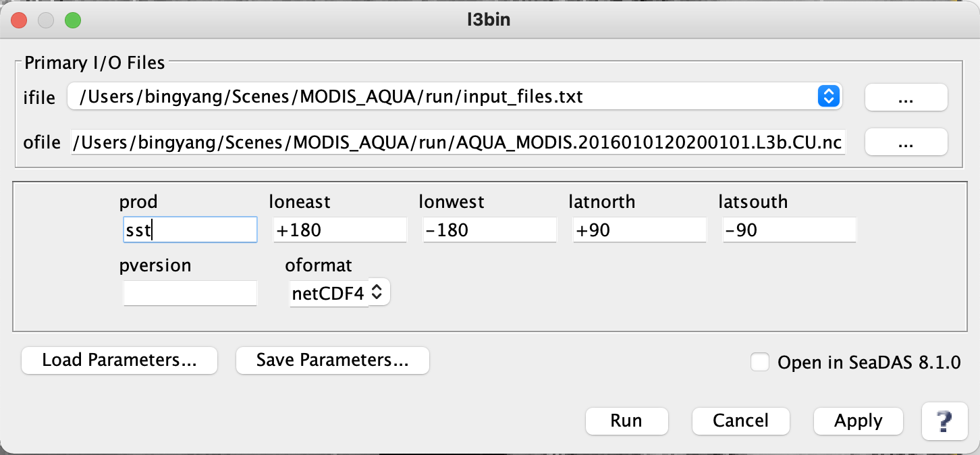The width and height of the screenshot is (980, 455).
Task: Open the Help icon with question mark
Action: 944,421
